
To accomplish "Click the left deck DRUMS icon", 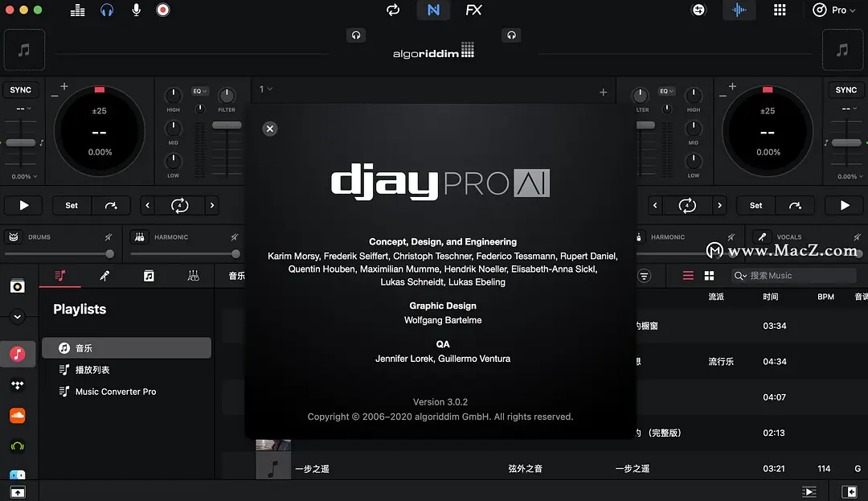I will (x=14, y=237).
